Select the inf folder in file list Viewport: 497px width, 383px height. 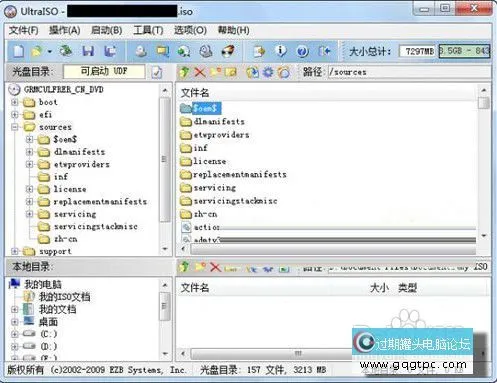click(x=200, y=148)
